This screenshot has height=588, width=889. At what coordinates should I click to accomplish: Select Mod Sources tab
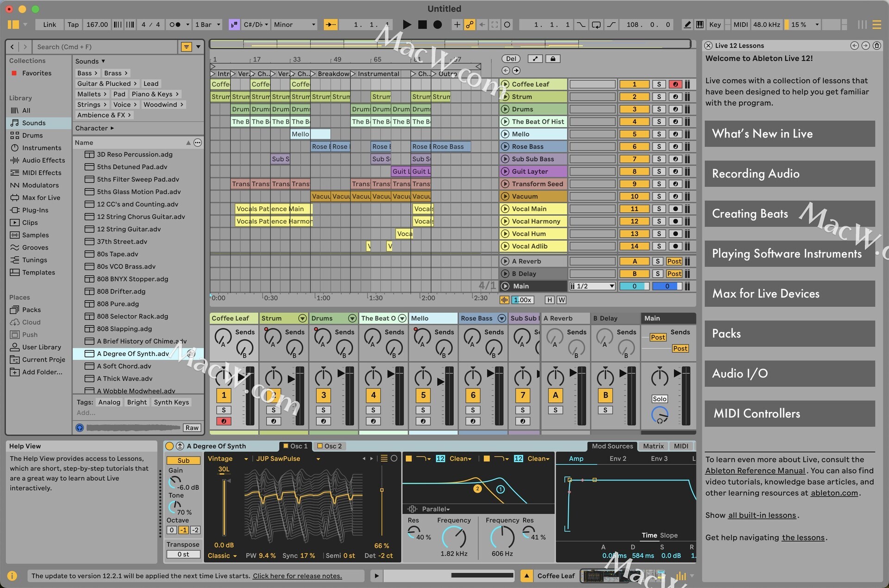[612, 446]
